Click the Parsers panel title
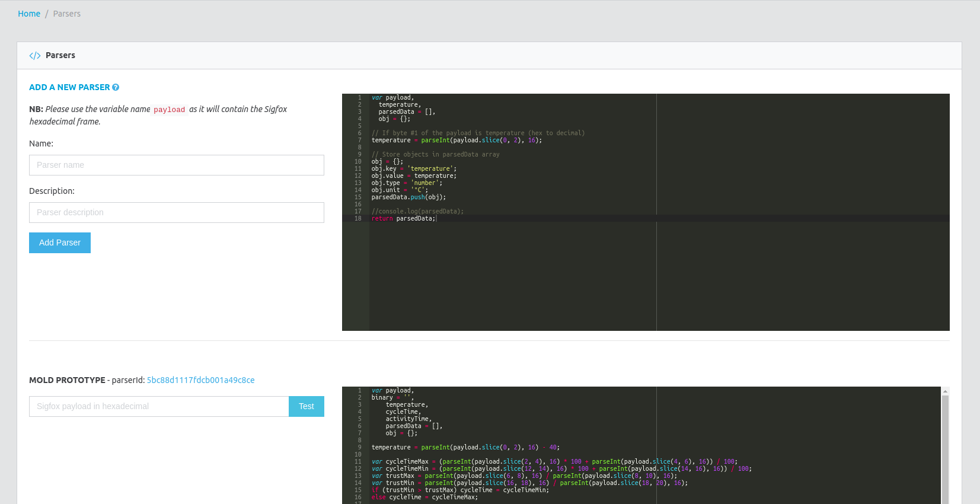The image size is (980, 504). (x=60, y=55)
